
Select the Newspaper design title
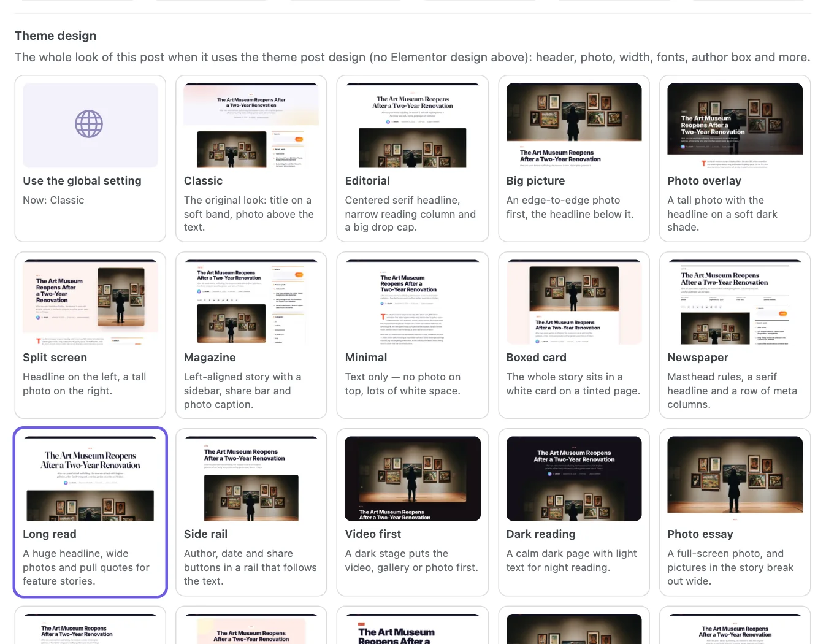pos(698,358)
